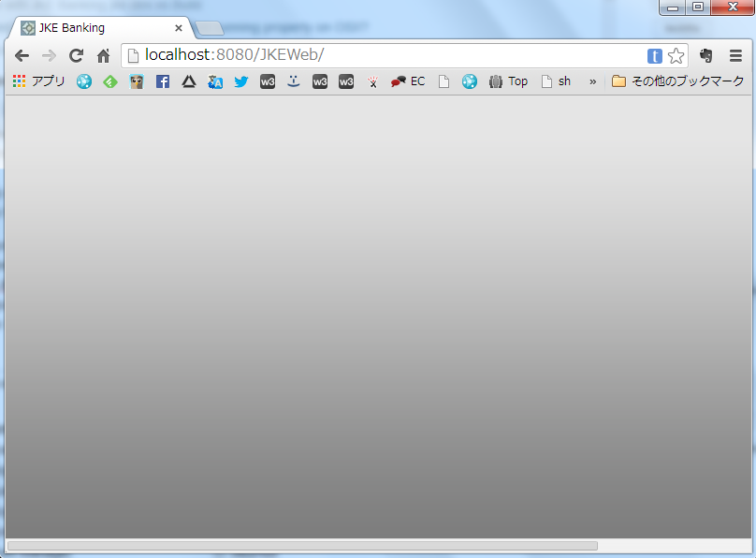Open the Chrome hamburger menu
756x558 pixels.
(736, 56)
